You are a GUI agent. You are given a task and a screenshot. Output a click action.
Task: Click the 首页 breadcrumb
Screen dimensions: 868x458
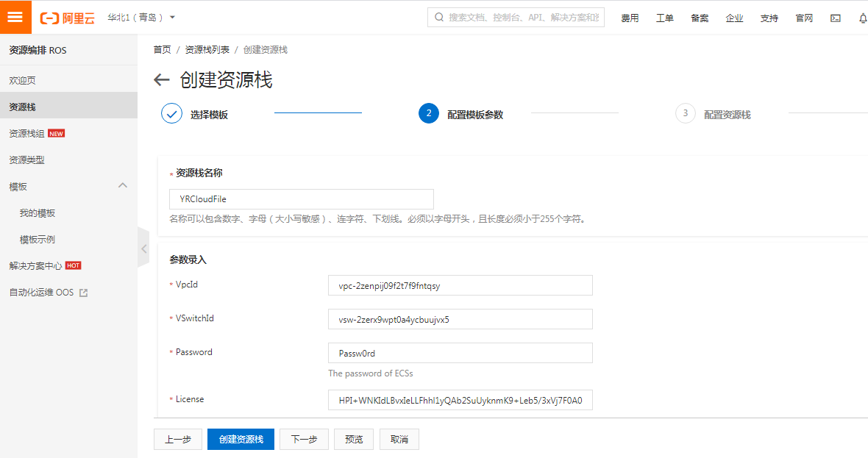click(162, 50)
